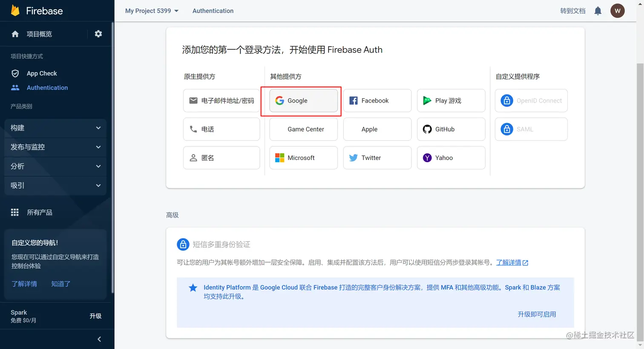Screen dimensions: 644x349
Task: Click the 产品类别 sidebar label
Action: coord(21,106)
